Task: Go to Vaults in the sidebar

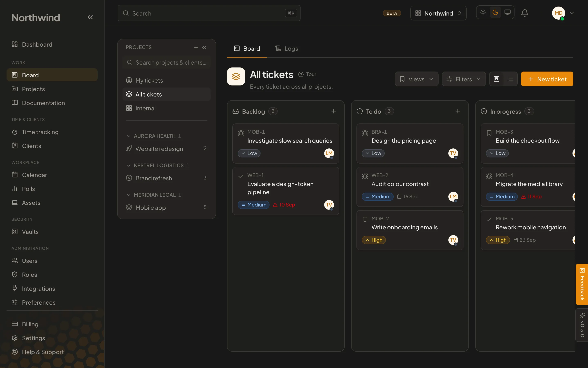Action: point(52,232)
